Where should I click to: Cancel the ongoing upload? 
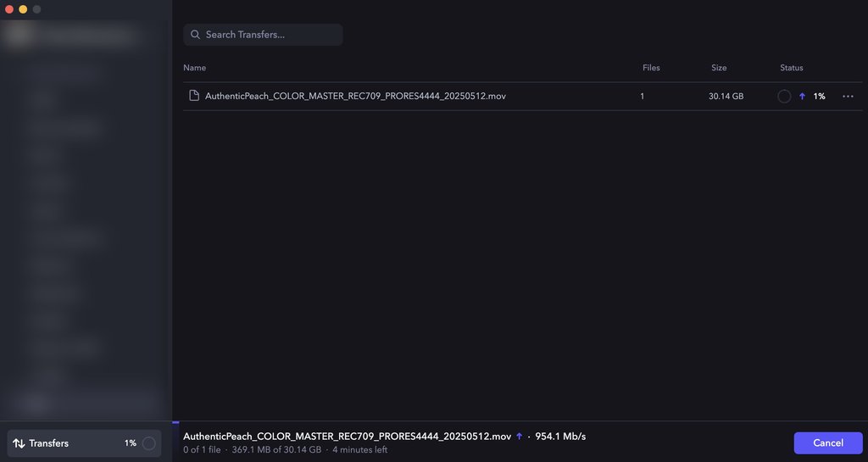coord(827,443)
